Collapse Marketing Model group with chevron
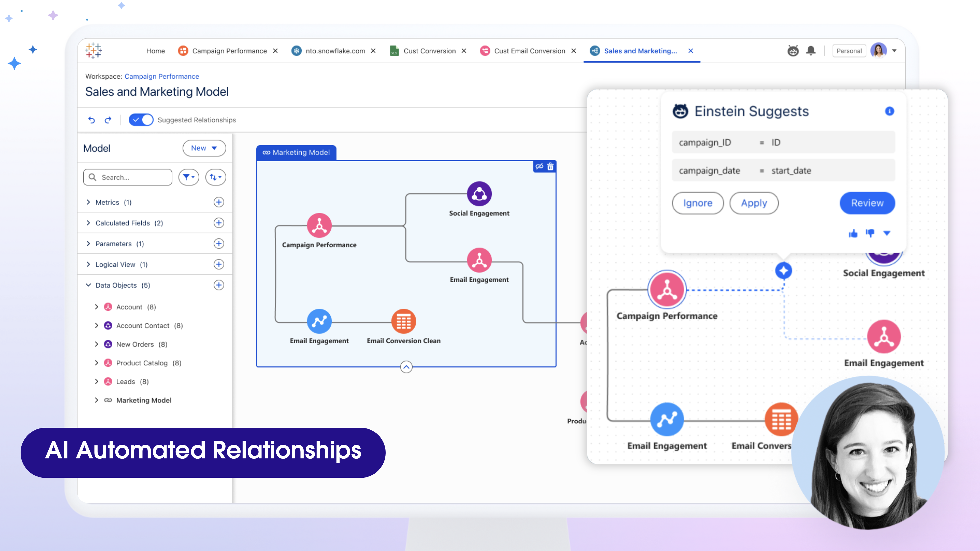 tap(406, 367)
